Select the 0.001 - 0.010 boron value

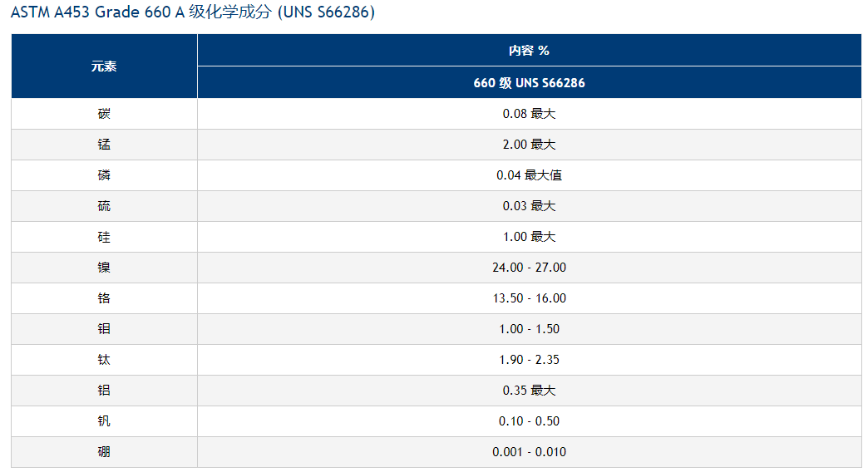pyautogui.click(x=530, y=451)
